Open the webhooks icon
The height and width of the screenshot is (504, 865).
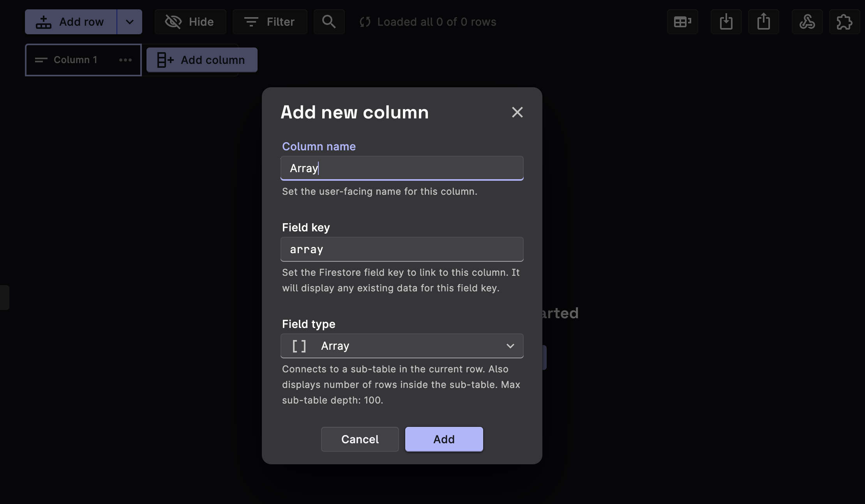[x=807, y=22]
